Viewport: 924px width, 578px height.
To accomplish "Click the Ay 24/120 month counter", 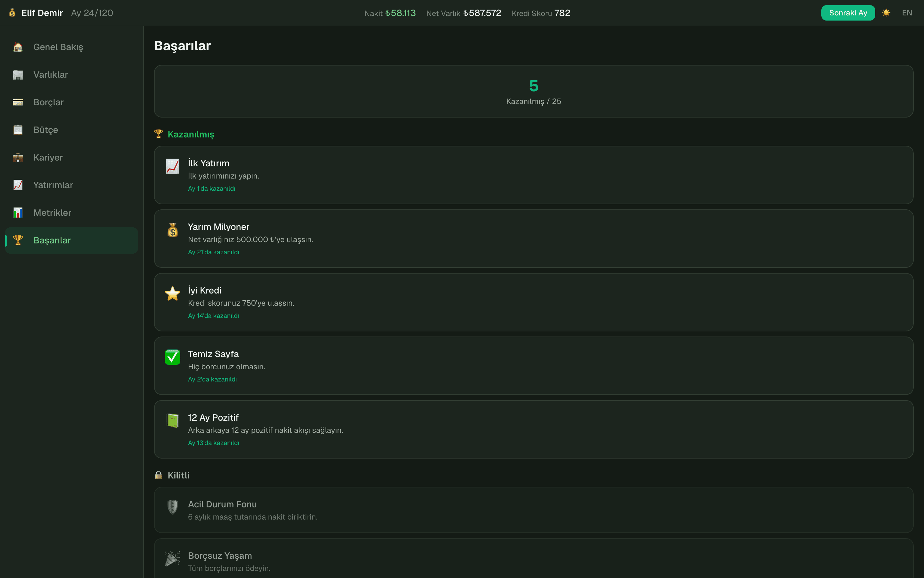I will point(92,13).
